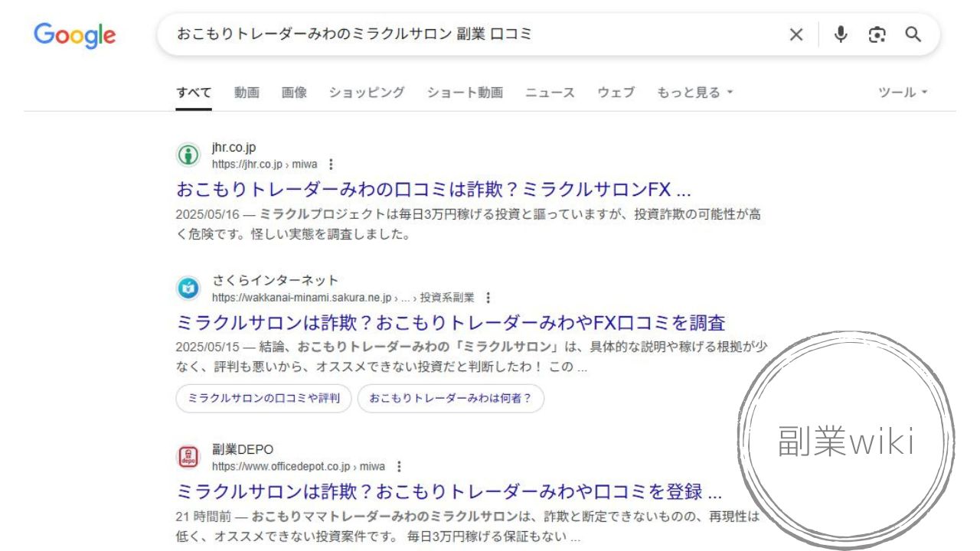
Task: Click the Google logo
Action: click(75, 35)
